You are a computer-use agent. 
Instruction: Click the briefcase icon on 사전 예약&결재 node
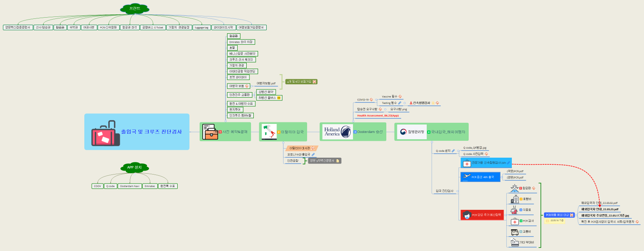pyautogui.click(x=210, y=132)
